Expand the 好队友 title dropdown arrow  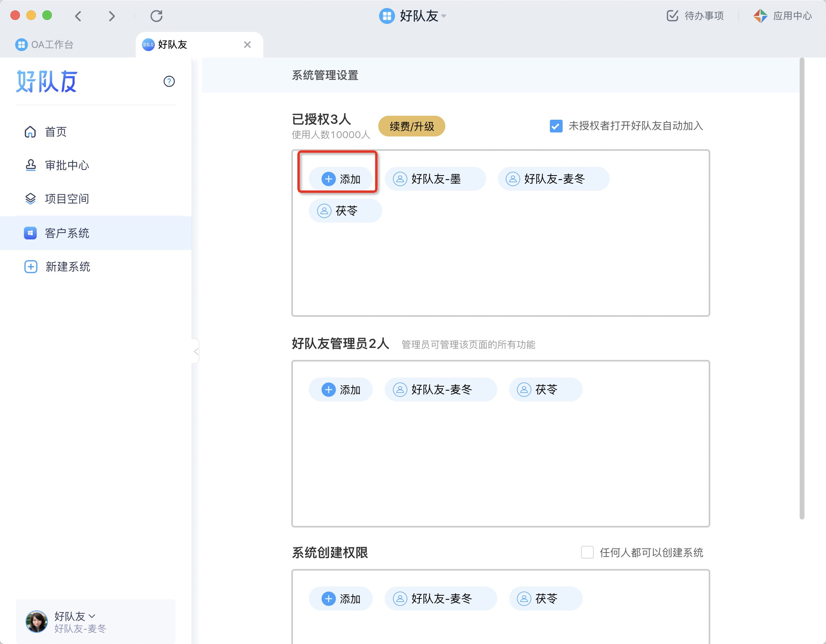click(444, 16)
